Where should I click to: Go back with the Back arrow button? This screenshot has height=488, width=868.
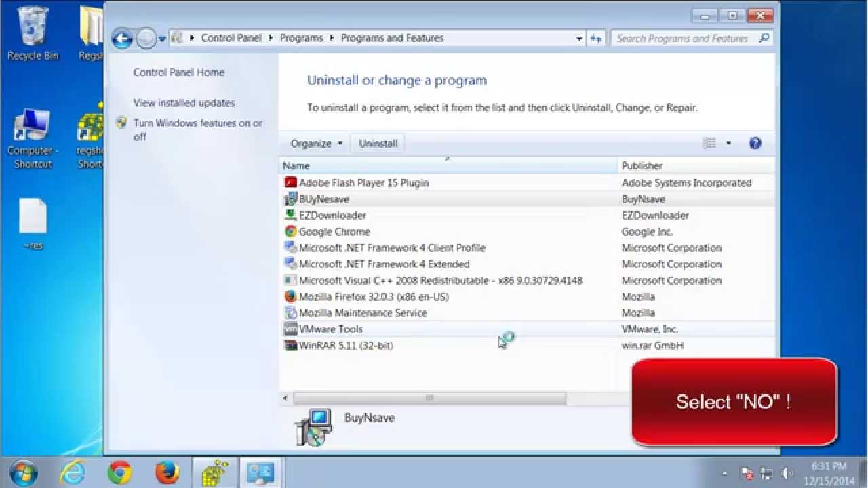(x=122, y=39)
